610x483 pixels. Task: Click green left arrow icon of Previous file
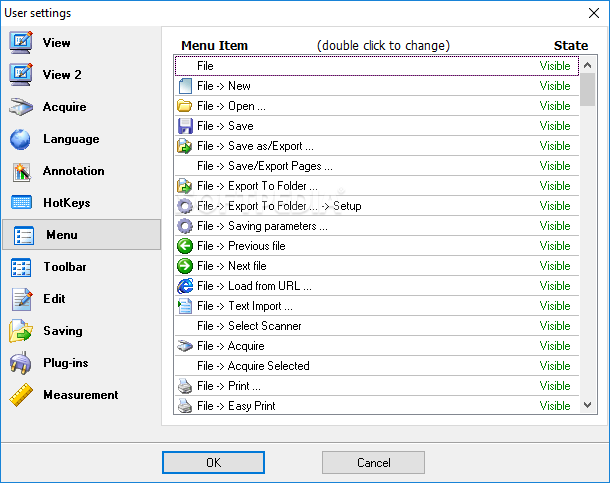(x=185, y=246)
